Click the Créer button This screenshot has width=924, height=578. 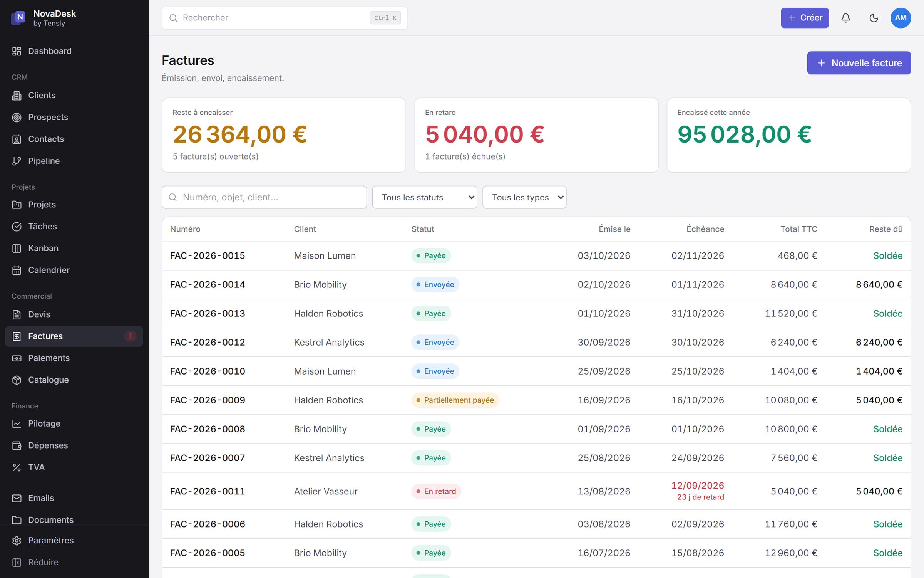(x=805, y=18)
